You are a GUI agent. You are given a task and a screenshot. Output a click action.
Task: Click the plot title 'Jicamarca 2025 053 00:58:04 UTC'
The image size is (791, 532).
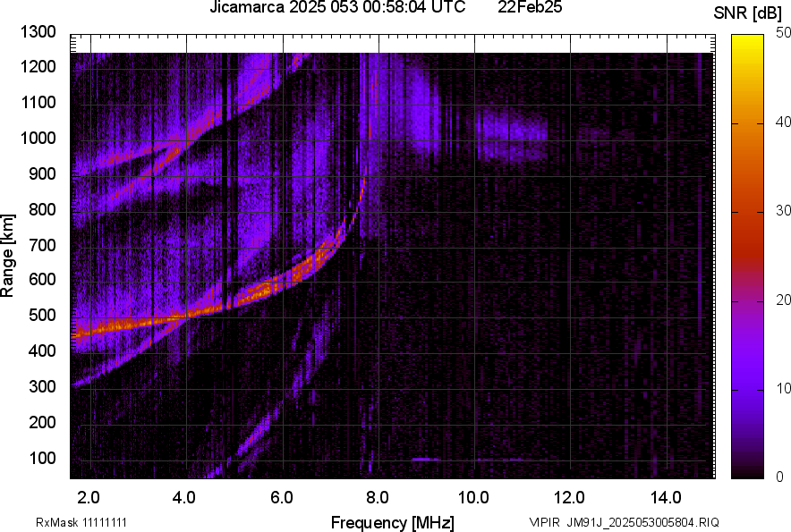[x=337, y=7]
